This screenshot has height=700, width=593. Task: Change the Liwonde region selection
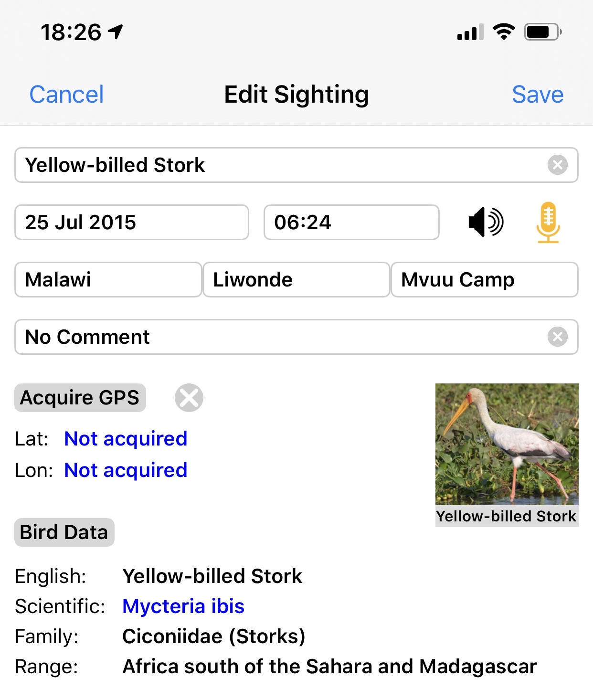(x=296, y=280)
